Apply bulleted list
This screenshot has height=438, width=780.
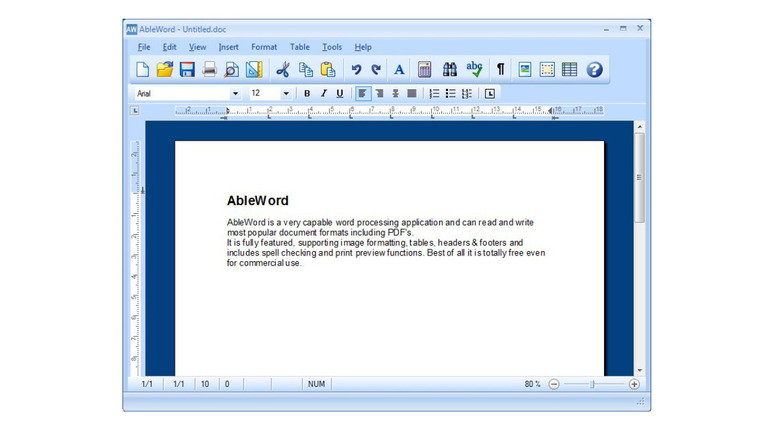pos(451,94)
